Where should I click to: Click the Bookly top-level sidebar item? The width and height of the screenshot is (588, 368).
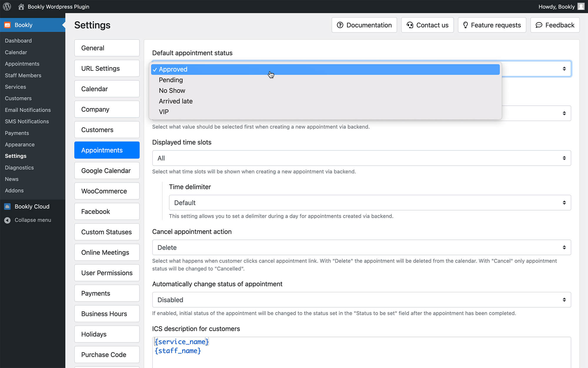(33, 25)
